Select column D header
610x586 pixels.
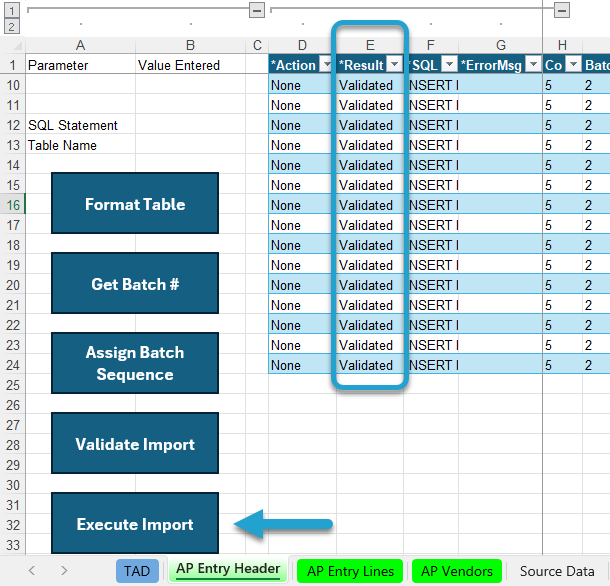pos(302,45)
